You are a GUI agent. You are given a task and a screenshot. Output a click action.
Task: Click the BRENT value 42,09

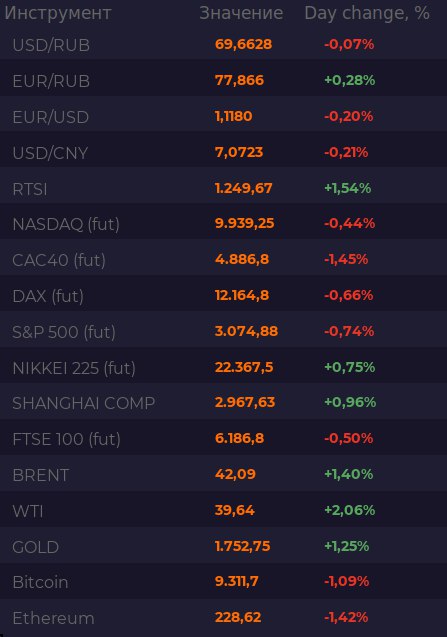(x=235, y=474)
